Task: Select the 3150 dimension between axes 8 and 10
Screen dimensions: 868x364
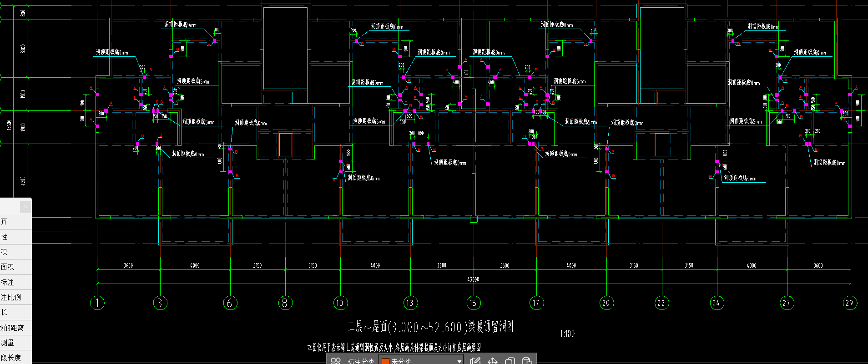Action: coord(313,265)
